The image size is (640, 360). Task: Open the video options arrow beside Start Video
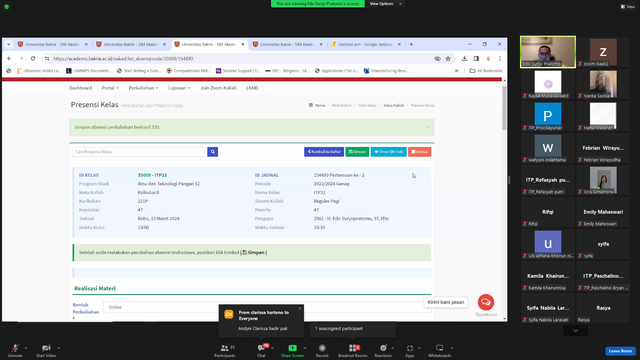(x=58, y=348)
